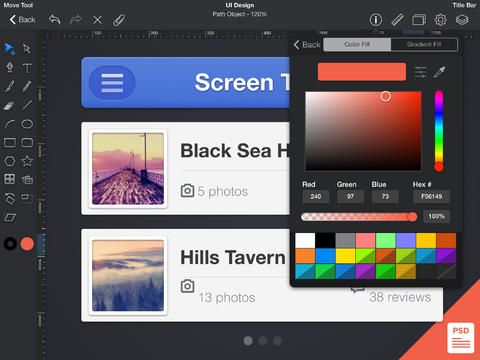Choose the black swatch in palette
Viewport: 480px width, 360px height.
coord(325,240)
